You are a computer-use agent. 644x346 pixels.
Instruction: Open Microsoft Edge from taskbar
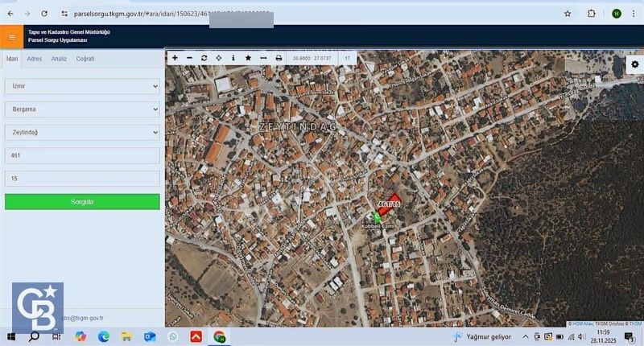pos(104,336)
